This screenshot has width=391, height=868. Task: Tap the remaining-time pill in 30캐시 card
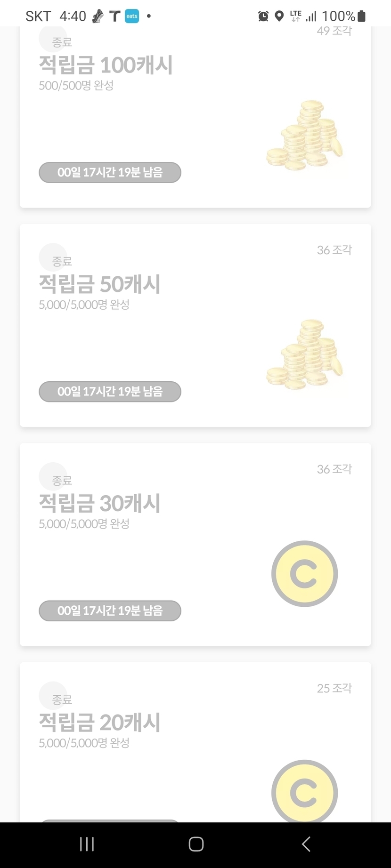tap(110, 611)
